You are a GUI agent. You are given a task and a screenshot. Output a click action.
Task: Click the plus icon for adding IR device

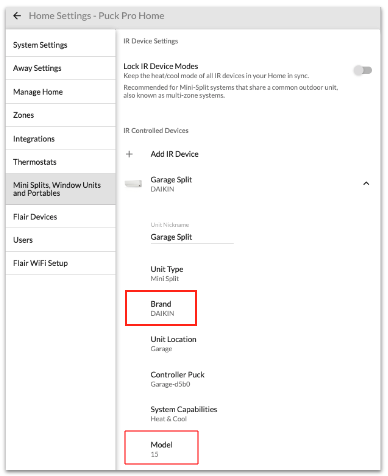pyautogui.click(x=129, y=154)
